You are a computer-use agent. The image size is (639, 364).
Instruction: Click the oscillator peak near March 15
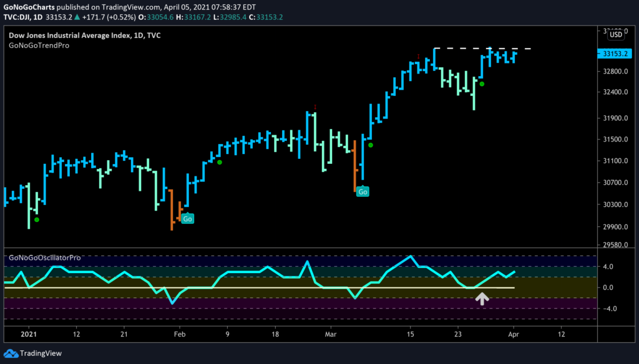pyautogui.click(x=411, y=257)
